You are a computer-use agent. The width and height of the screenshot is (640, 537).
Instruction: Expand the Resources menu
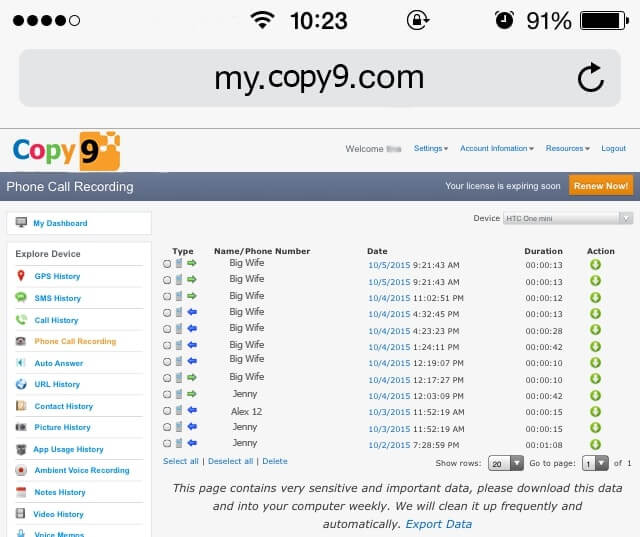(567, 149)
